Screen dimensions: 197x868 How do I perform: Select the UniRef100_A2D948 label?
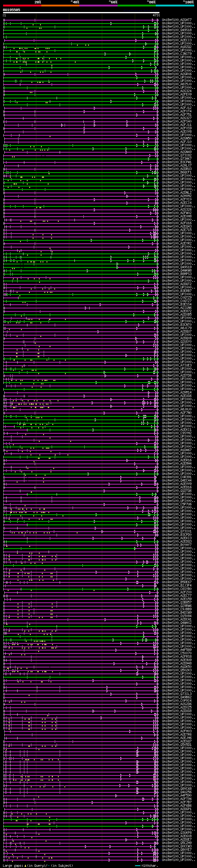pos(177,663)
